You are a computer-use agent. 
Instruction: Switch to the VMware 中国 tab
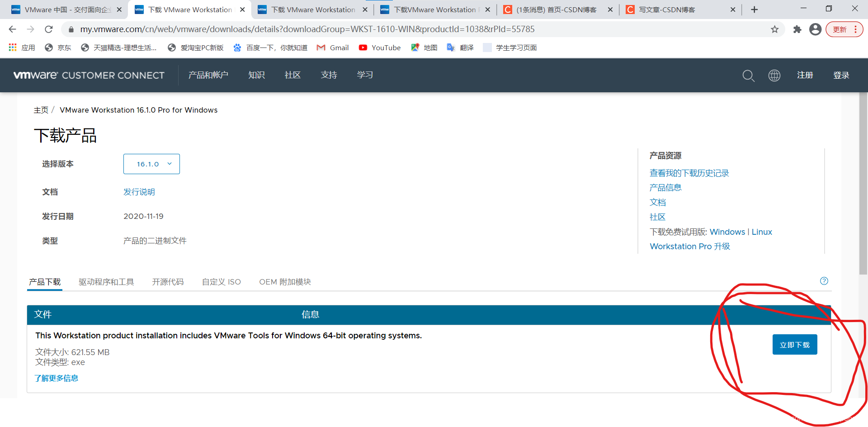[x=66, y=9]
